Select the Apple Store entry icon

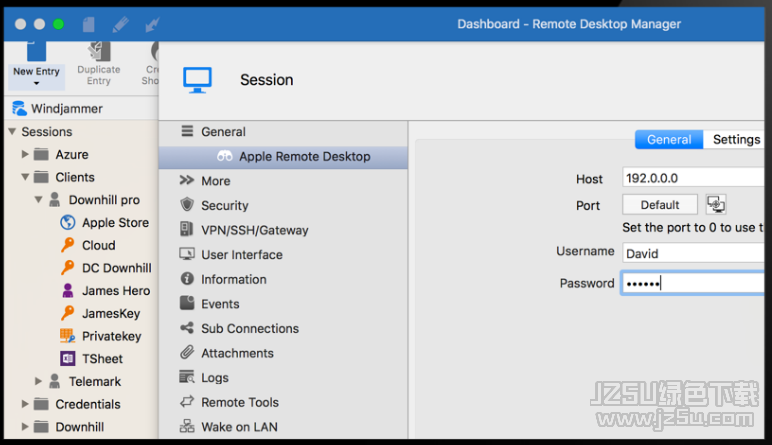coord(67,222)
